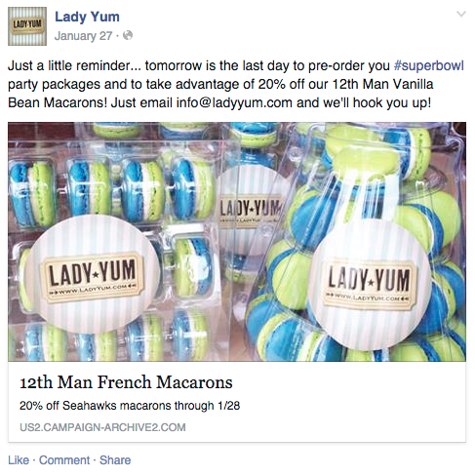Like the post
The height and width of the screenshot is (476, 475).
(19, 460)
